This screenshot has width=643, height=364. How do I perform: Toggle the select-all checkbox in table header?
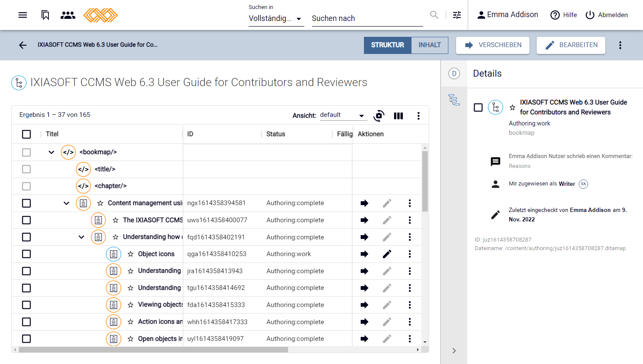coord(27,134)
